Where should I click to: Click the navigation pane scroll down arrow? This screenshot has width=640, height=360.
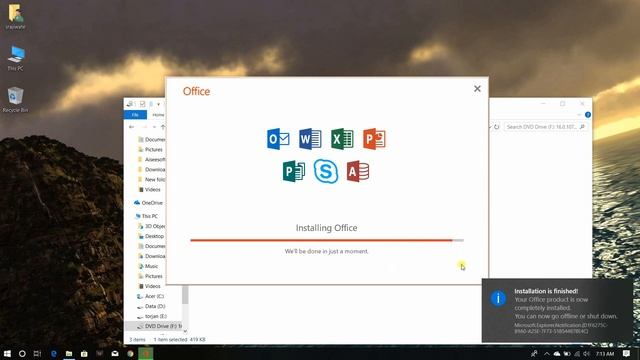tap(185, 331)
